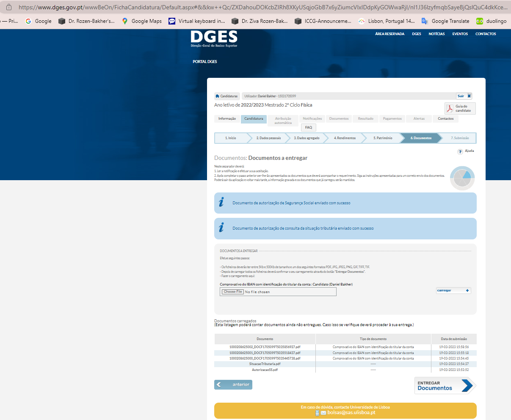Select step 6. Documentos
The width and height of the screenshot is (511, 420).
421,138
